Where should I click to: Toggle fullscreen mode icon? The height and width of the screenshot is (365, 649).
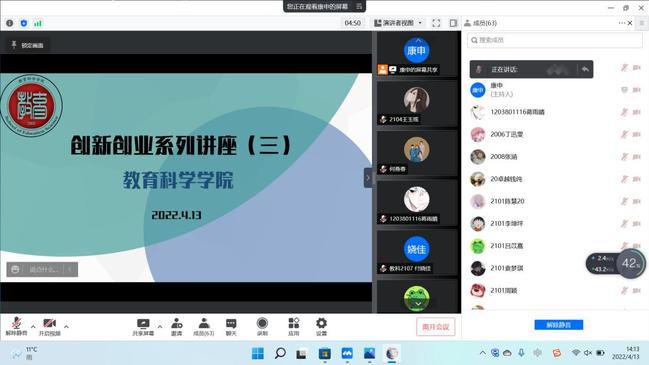[436, 23]
